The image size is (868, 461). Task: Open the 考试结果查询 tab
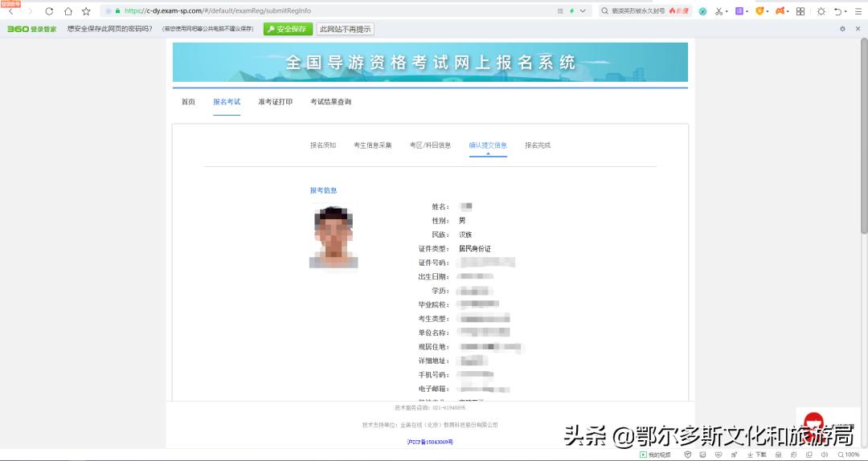click(x=331, y=102)
